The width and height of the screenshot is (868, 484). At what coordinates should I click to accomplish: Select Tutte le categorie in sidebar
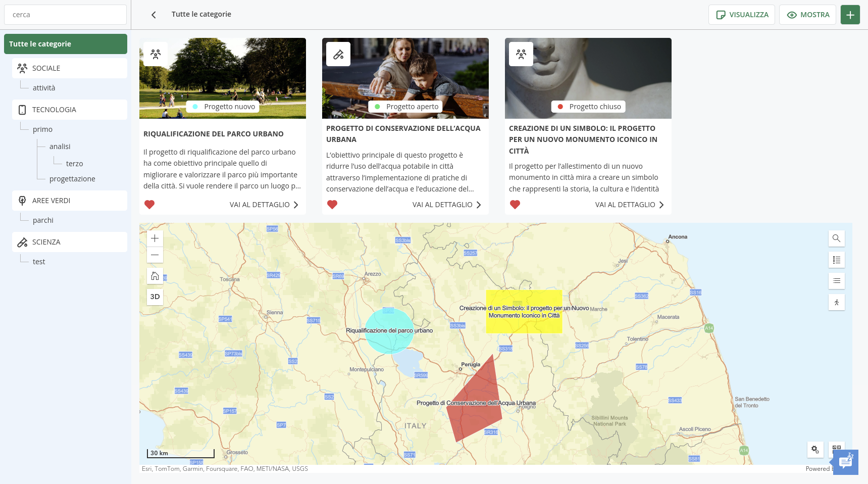pos(66,44)
